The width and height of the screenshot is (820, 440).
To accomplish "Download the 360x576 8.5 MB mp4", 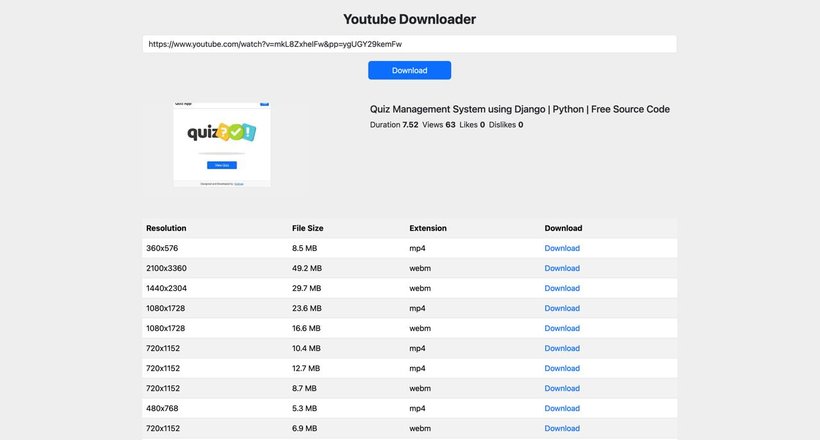I will (562, 248).
